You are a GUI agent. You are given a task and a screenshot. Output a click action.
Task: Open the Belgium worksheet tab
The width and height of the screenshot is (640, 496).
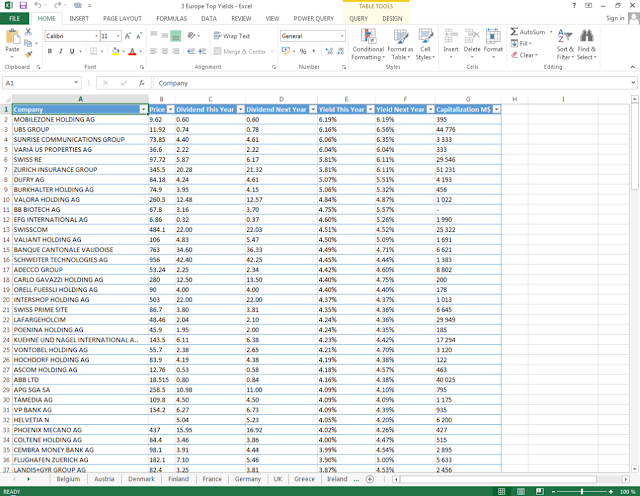[68, 479]
